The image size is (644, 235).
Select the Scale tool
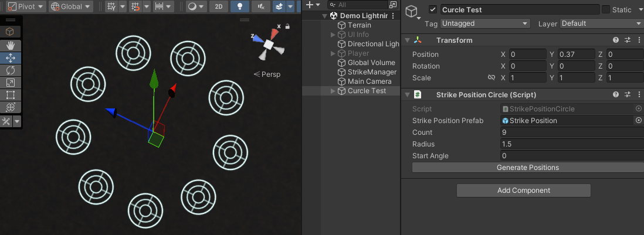click(x=11, y=83)
